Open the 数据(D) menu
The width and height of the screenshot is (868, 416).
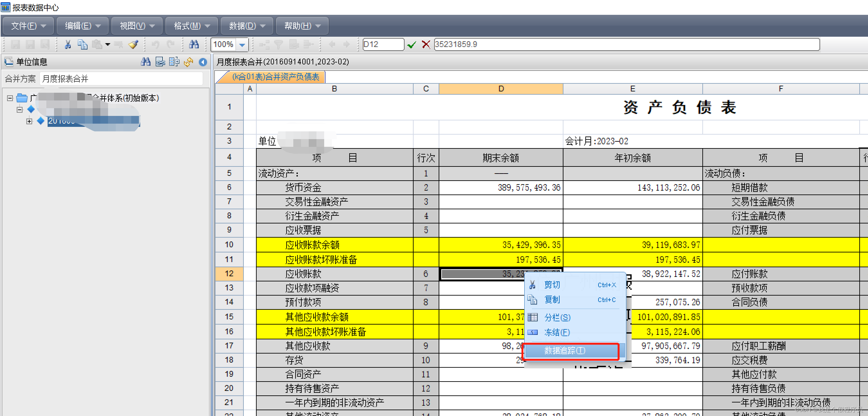(x=247, y=26)
